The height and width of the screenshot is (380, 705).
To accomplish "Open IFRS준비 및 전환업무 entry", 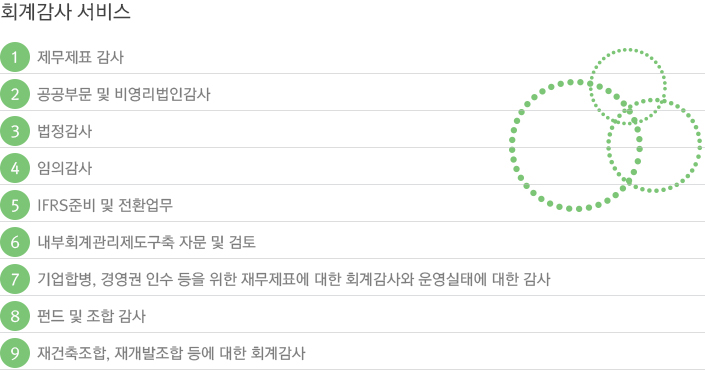I will (105, 205).
